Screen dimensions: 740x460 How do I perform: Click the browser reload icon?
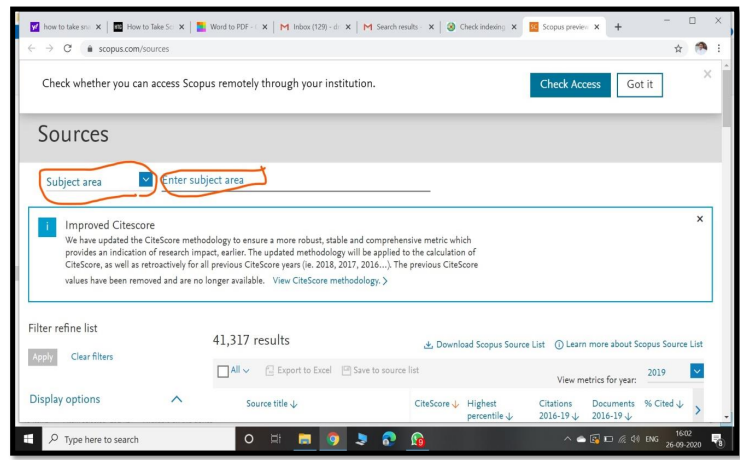67,48
